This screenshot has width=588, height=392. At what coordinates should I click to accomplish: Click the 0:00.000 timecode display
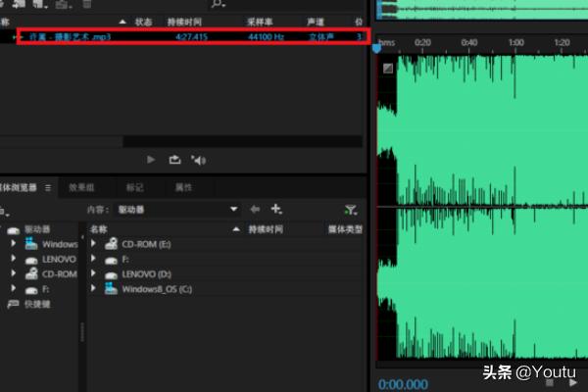tap(403, 384)
